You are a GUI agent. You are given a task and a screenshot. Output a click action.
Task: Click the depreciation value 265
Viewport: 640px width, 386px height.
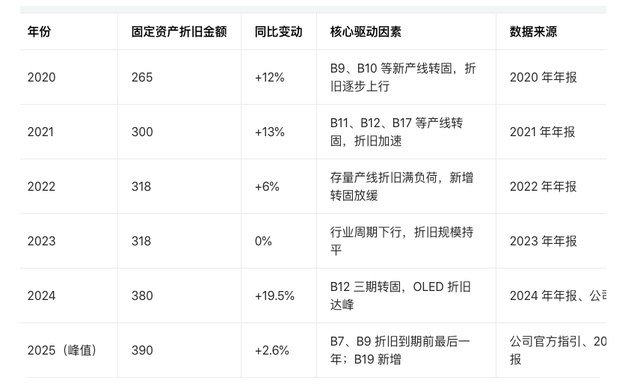[142, 77]
